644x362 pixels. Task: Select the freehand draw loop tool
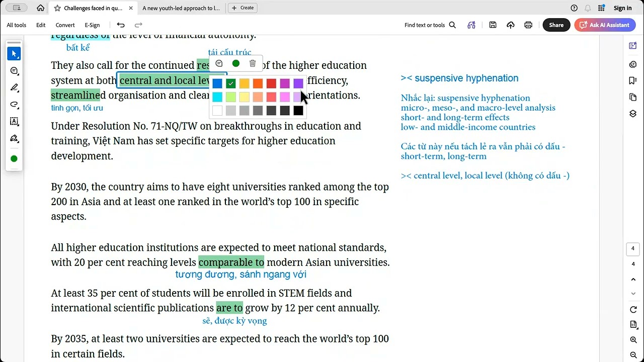(x=14, y=105)
